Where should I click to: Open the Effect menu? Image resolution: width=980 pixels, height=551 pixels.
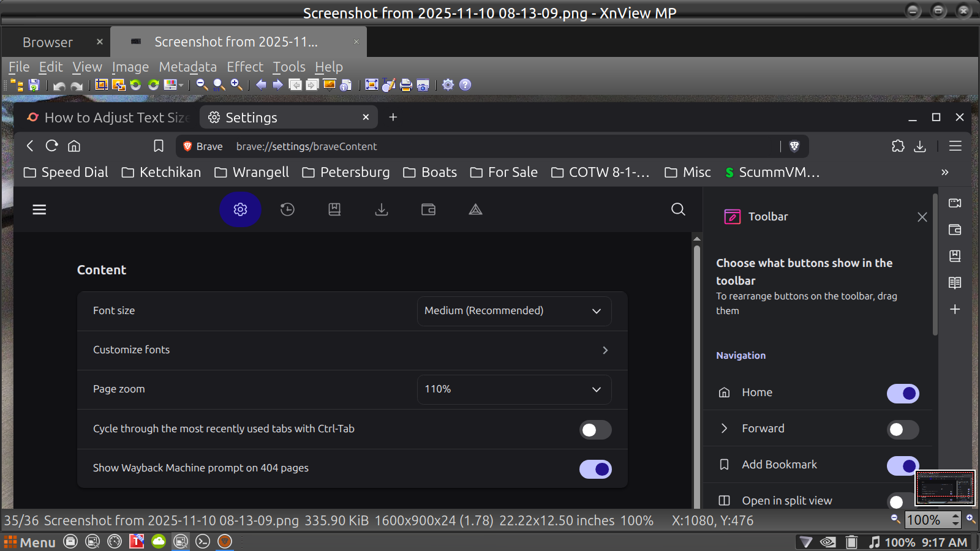pyautogui.click(x=245, y=67)
